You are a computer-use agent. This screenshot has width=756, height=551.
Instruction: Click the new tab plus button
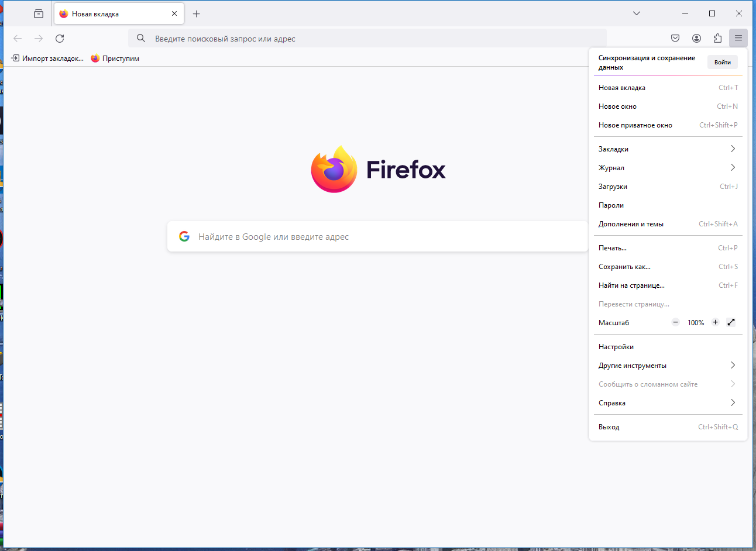pos(197,13)
